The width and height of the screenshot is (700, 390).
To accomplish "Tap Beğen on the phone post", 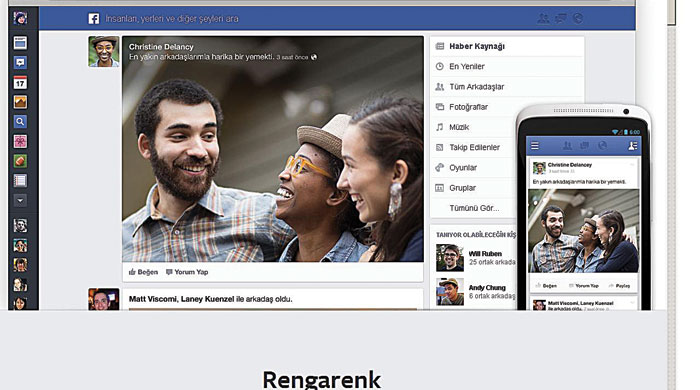I will [546, 286].
